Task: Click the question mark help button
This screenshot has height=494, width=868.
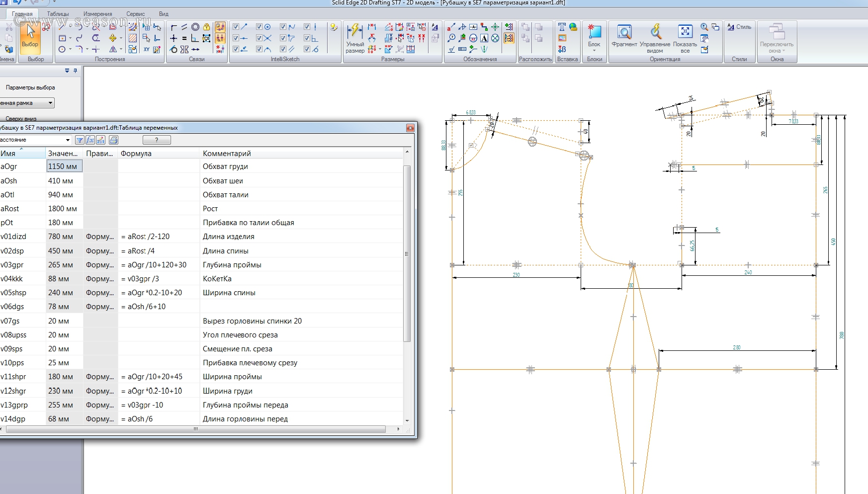Action: coord(157,140)
